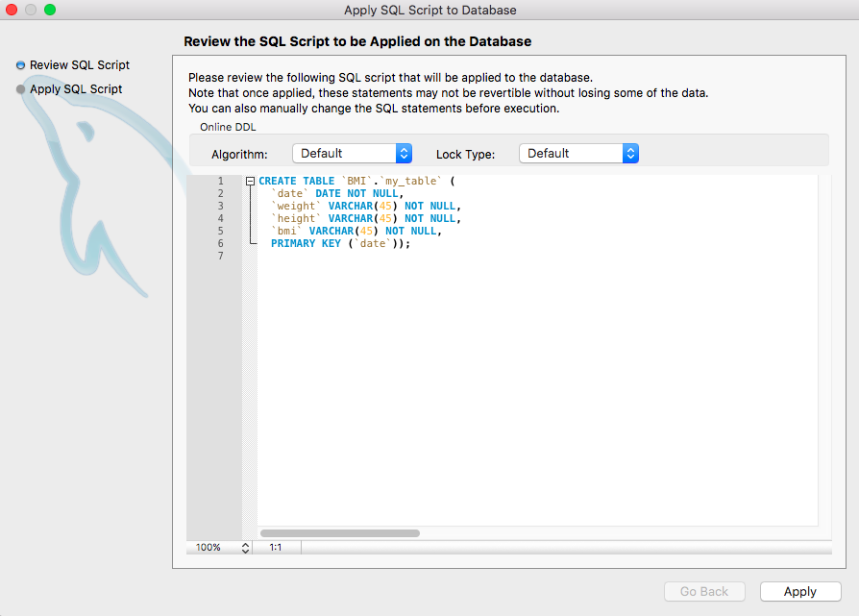
Task: Click the Online DDL group label
Action: point(228,127)
